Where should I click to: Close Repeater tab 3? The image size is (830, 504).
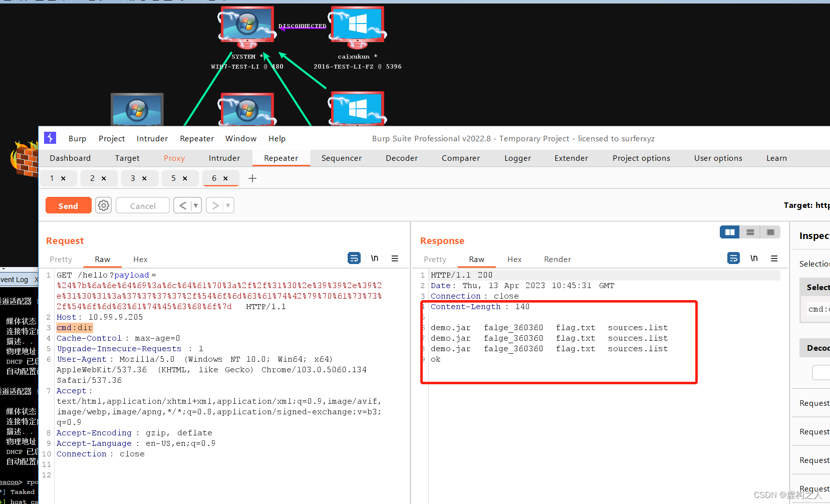(x=144, y=178)
